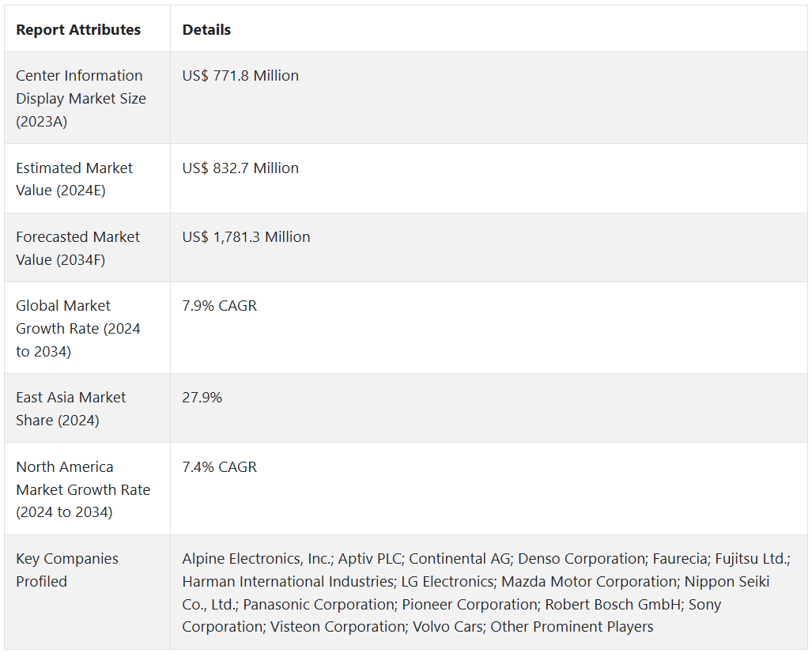The height and width of the screenshot is (653, 812).
Task: Click the North America Market Growth Rate label
Action: coord(82,489)
